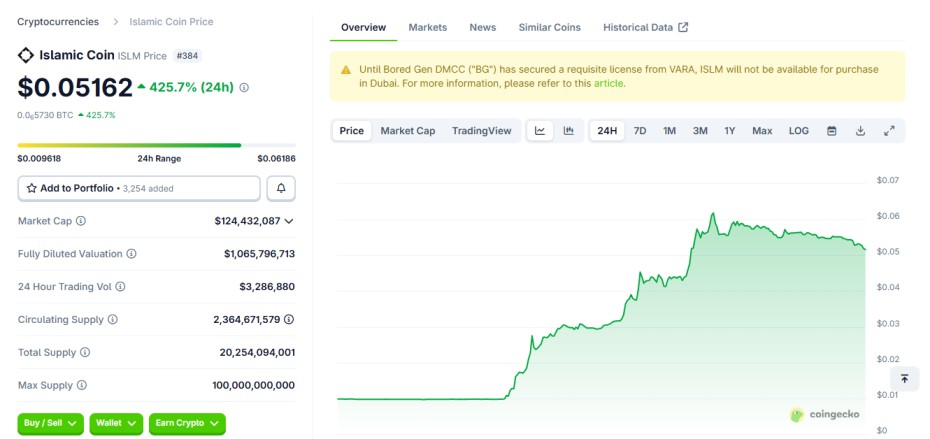Click the info icon beside 24h percentage change

pos(244,88)
